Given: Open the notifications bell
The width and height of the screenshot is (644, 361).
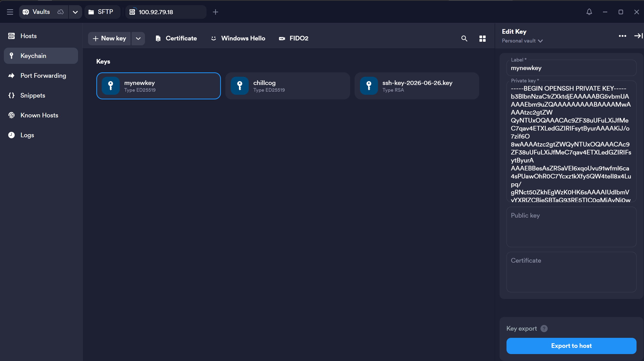Looking at the screenshot, I should pos(589,12).
